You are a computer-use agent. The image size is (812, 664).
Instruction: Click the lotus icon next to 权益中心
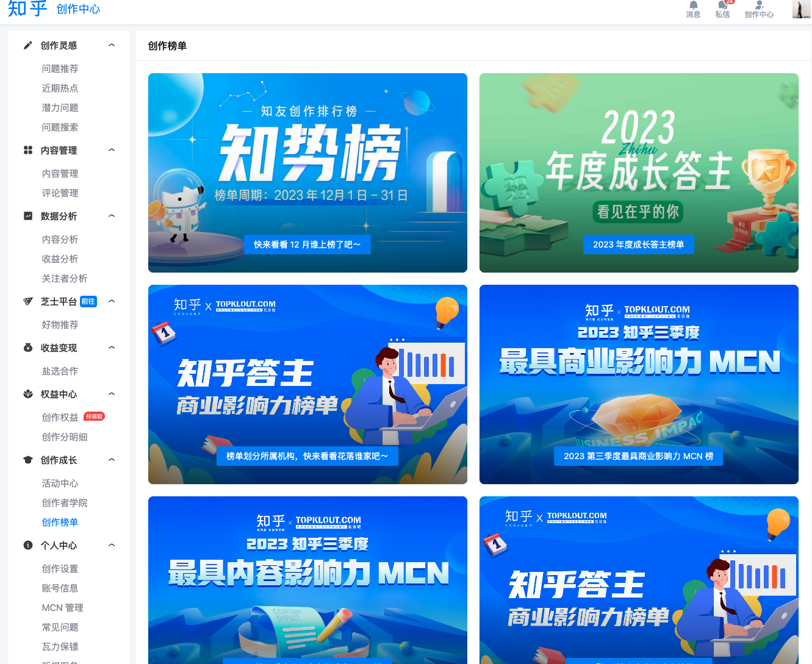pos(28,394)
